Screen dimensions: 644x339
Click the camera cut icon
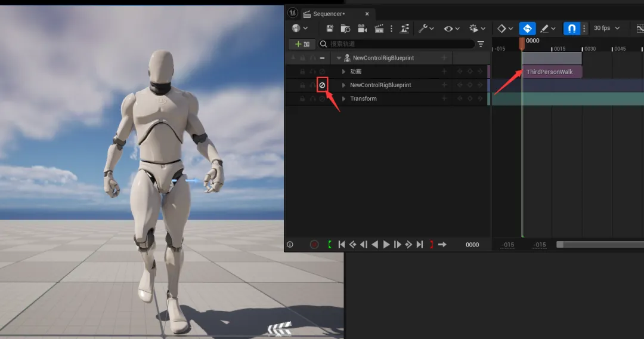(x=362, y=28)
